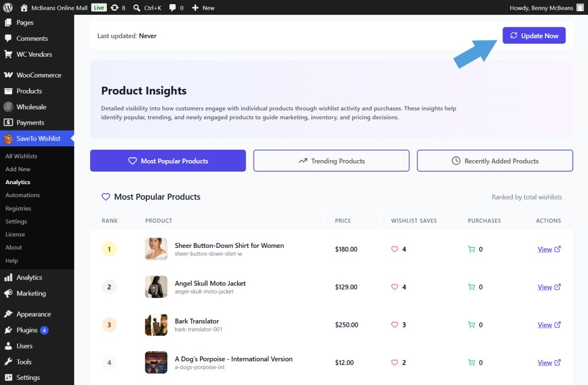Click the updates icon showing 8
This screenshot has height=385, width=588.
(114, 7)
